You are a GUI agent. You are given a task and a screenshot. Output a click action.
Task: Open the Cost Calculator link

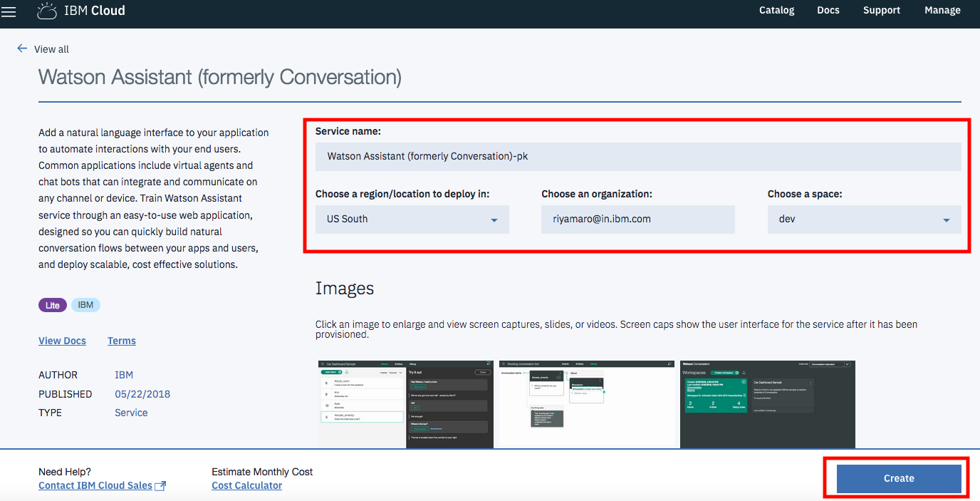(247, 485)
